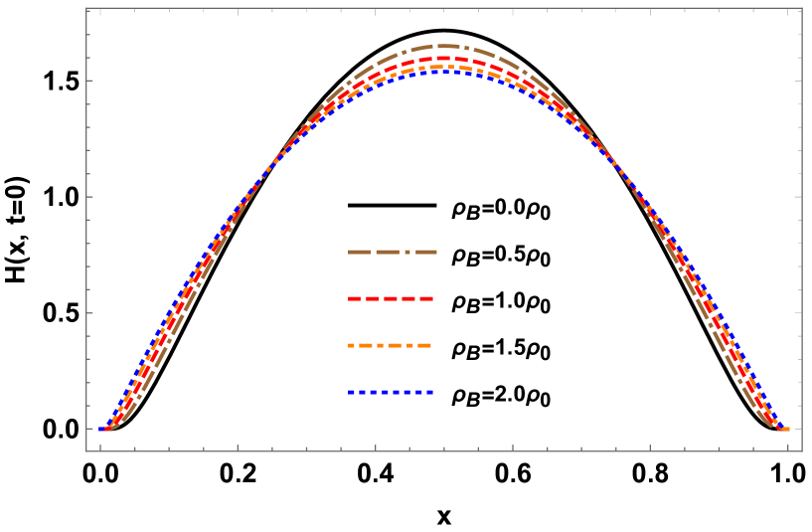The width and height of the screenshot is (812, 532).
Task: Click the curves' end point at bottom right
Action: (787, 430)
